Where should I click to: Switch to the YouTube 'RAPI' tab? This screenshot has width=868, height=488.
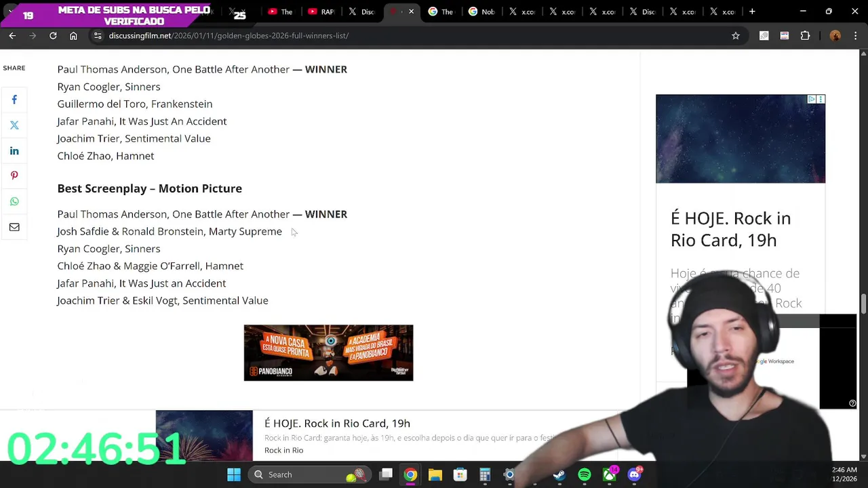pos(321,12)
